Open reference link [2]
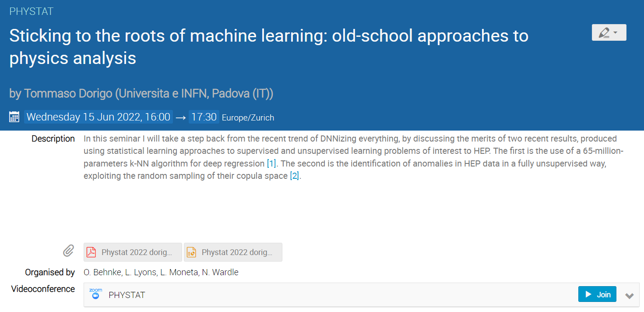The image size is (644, 312). click(x=294, y=176)
